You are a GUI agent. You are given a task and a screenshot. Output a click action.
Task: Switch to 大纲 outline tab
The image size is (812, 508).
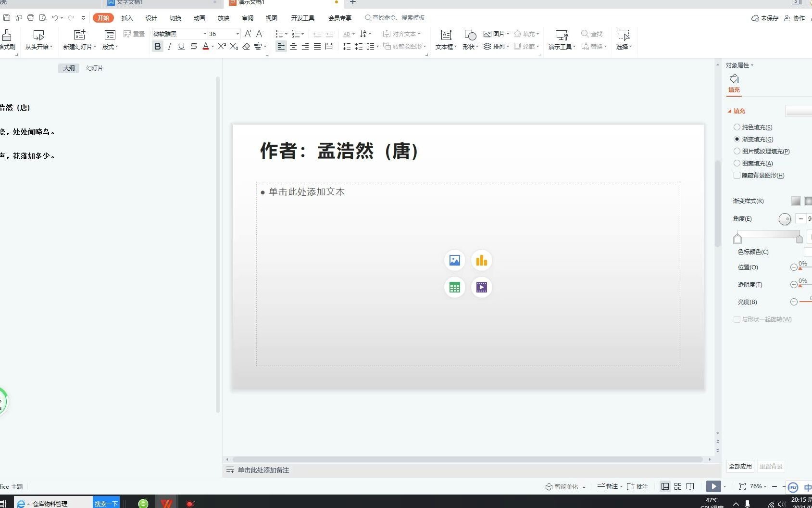(69, 68)
